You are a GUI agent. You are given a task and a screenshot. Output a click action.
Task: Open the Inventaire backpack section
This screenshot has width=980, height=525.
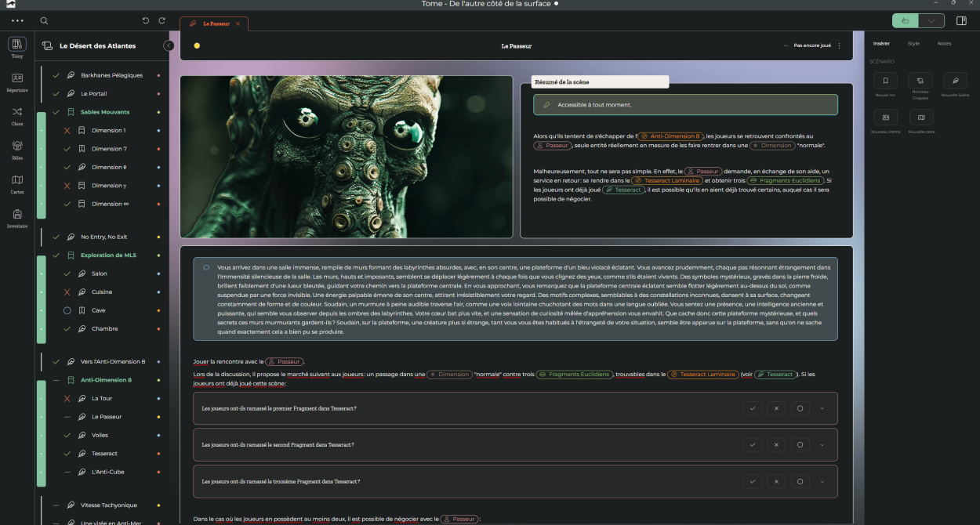pos(17,217)
